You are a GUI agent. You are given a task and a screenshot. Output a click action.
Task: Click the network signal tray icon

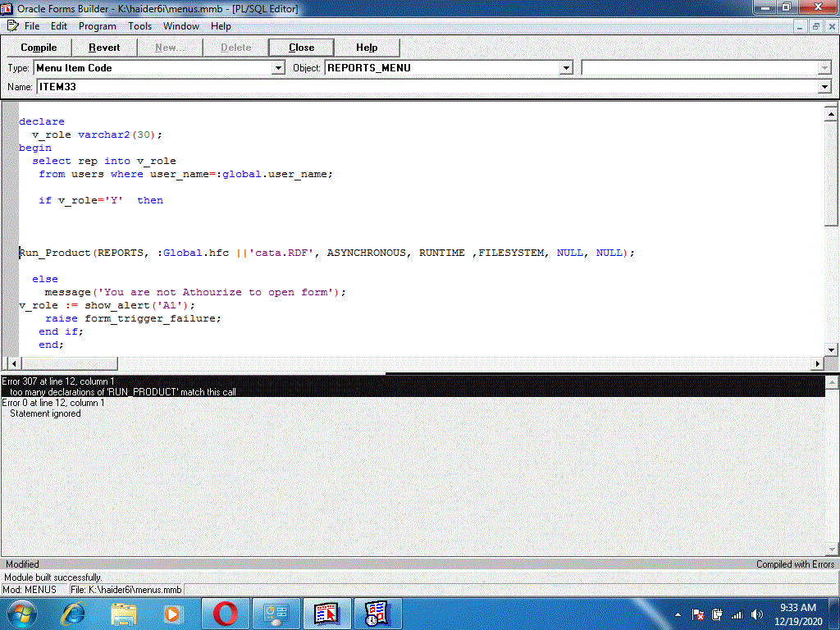[x=737, y=614]
